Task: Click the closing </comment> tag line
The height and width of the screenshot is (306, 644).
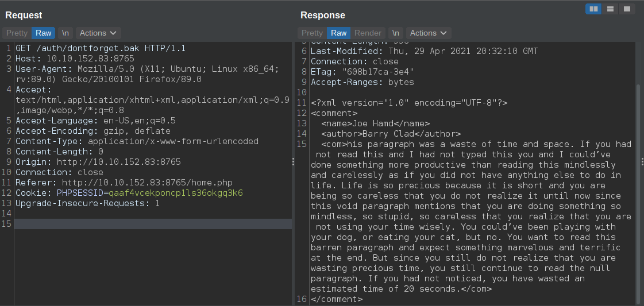Action: pos(337,299)
